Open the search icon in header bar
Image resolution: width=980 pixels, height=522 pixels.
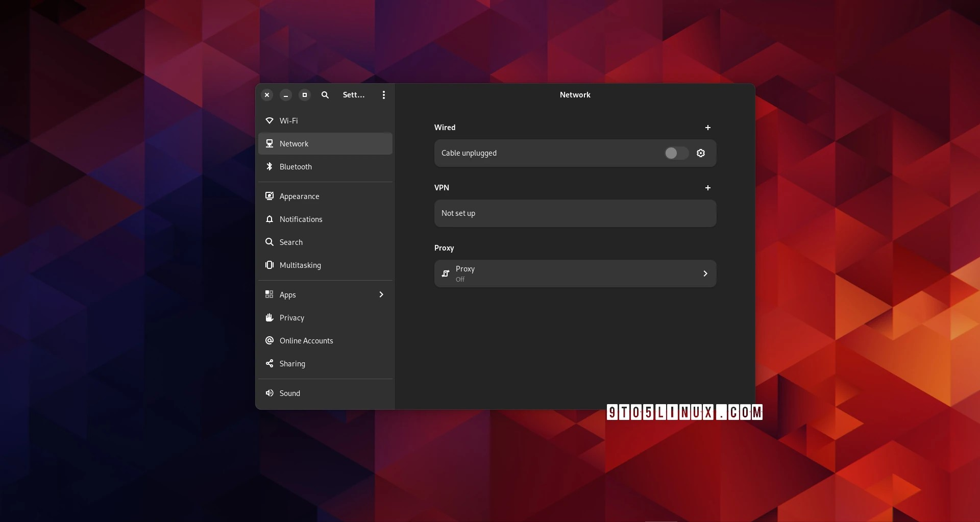pyautogui.click(x=325, y=94)
